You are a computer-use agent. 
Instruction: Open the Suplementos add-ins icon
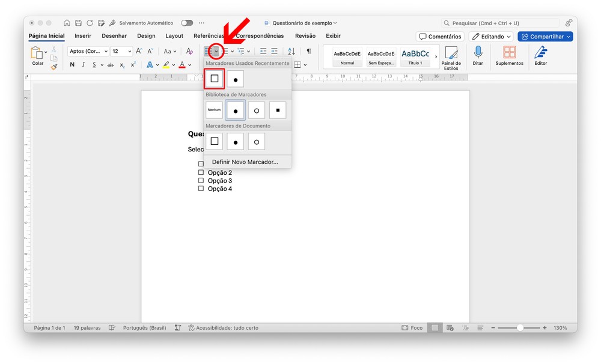pos(509,53)
